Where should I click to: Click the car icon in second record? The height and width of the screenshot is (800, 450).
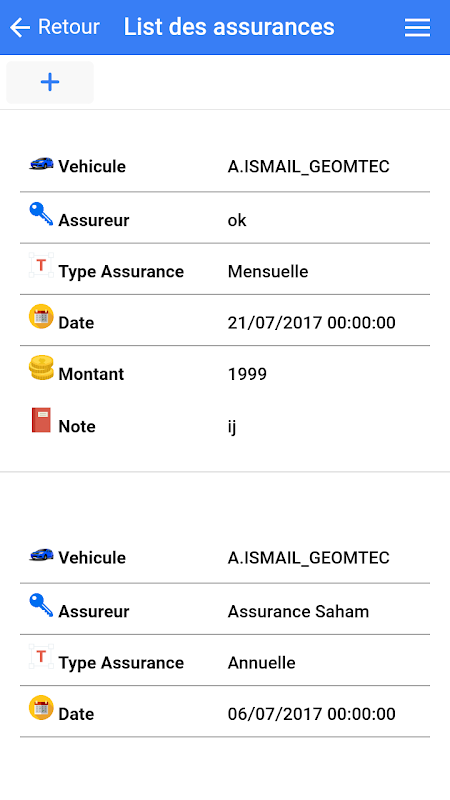41,554
